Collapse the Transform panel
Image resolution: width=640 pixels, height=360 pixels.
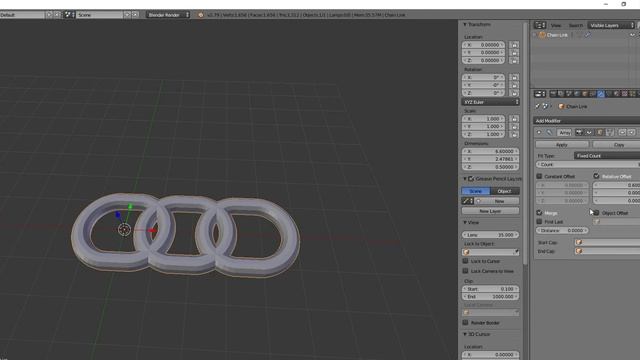point(464,24)
